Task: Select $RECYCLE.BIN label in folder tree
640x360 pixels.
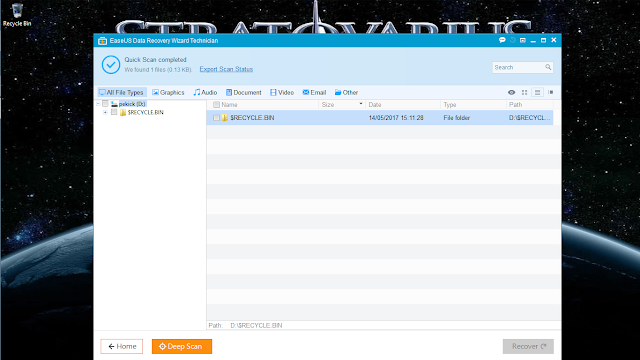Action: pos(146,112)
